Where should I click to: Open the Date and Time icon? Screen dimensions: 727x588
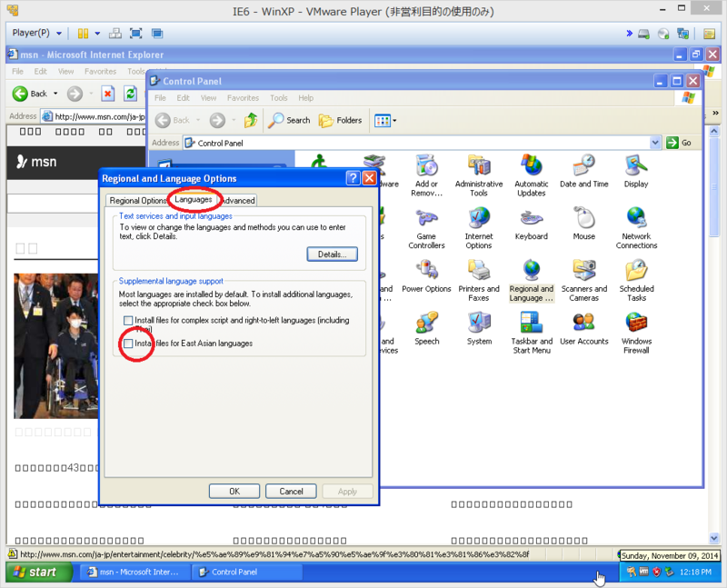click(x=583, y=171)
